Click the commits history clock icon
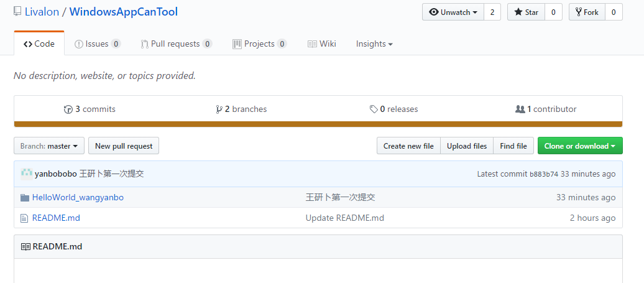The width and height of the screenshot is (644, 283). coord(68,109)
